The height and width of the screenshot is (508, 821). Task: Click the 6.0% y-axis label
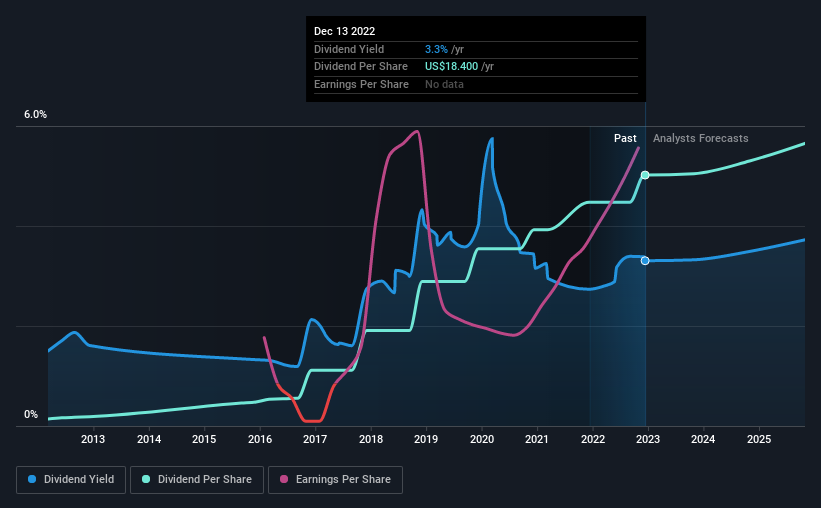pos(35,115)
